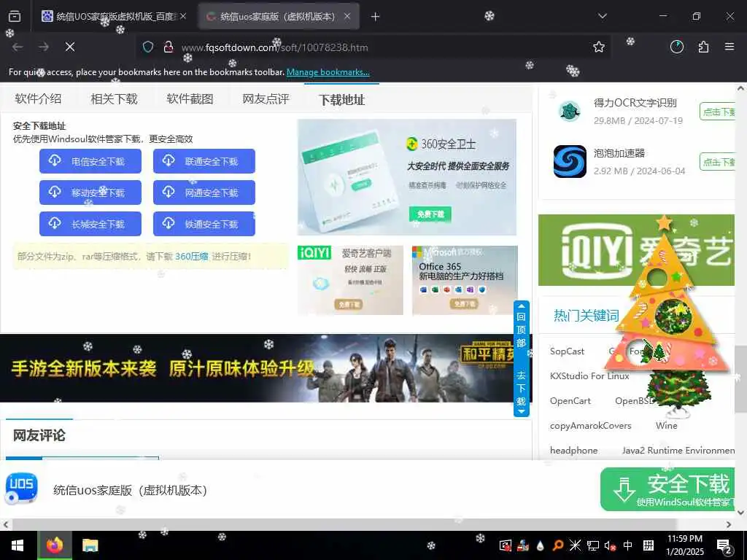Viewport: 747px width, 560px height.
Task: Click 点击下载 for 得力OCR文字识别
Action: tap(718, 112)
